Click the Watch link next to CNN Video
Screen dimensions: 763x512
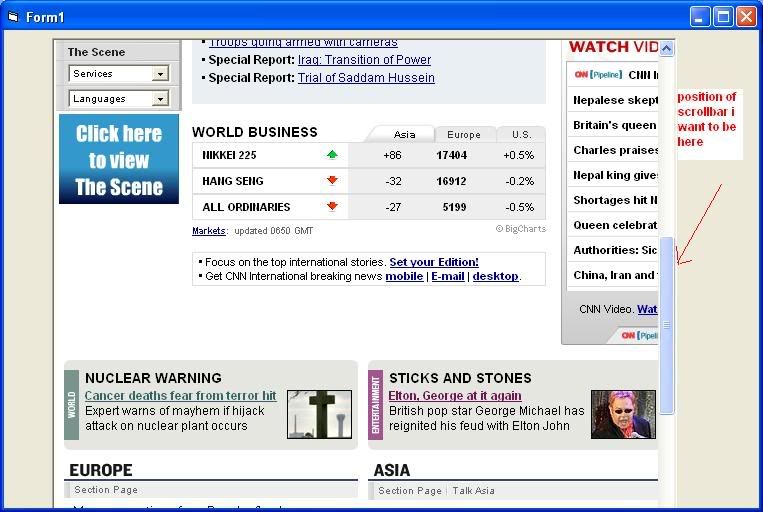pyautogui.click(x=647, y=309)
